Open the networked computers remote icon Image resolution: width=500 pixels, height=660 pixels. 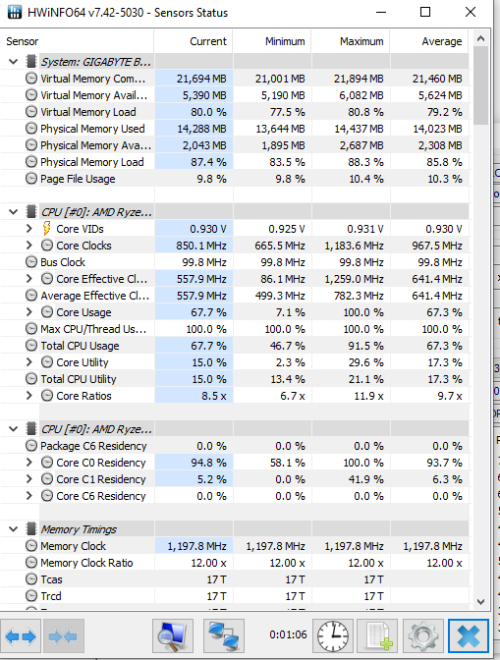pyautogui.click(x=223, y=636)
